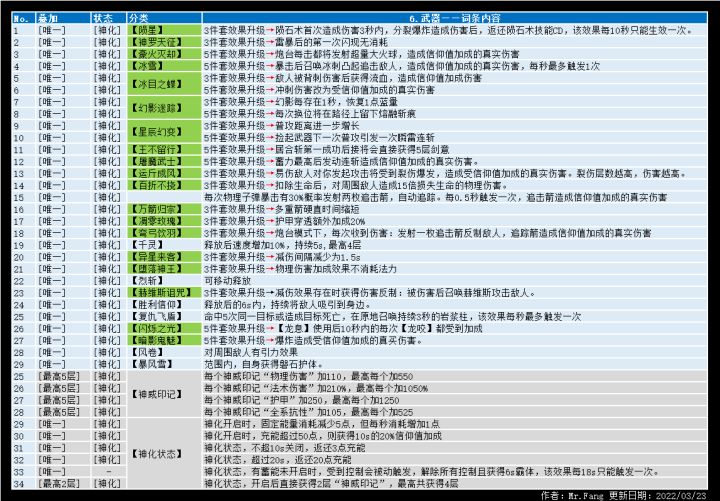Select the 【堕落神王】 category cell
Image resolution: width=720 pixels, height=501 pixels.
click(164, 269)
